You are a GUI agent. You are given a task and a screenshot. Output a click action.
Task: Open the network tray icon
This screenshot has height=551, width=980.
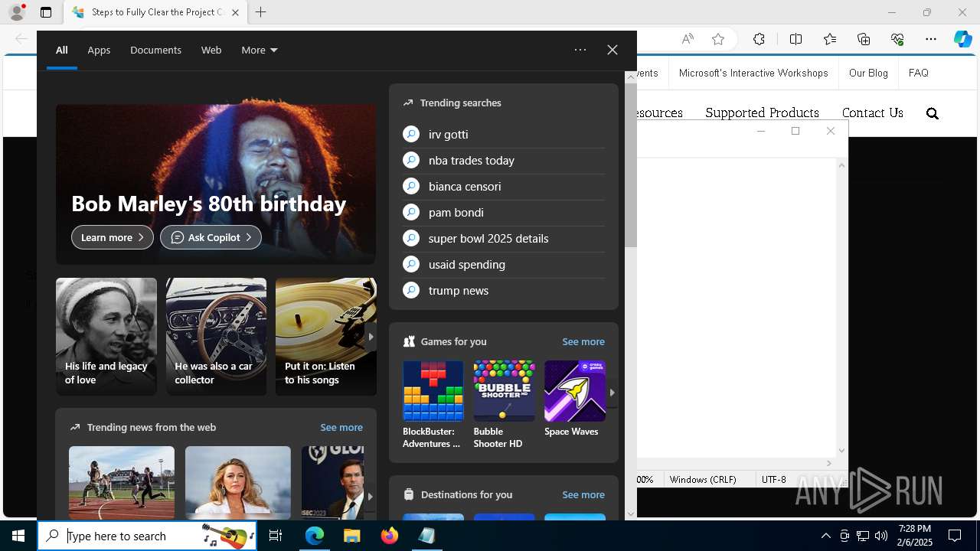point(863,536)
